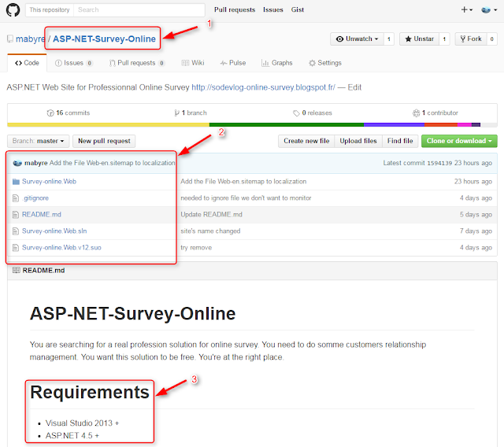Click the folder icon beside Survey-online.Web

16,182
